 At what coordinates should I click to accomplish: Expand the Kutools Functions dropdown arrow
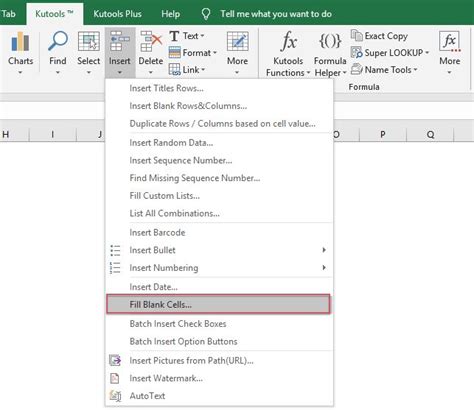pyautogui.click(x=308, y=73)
